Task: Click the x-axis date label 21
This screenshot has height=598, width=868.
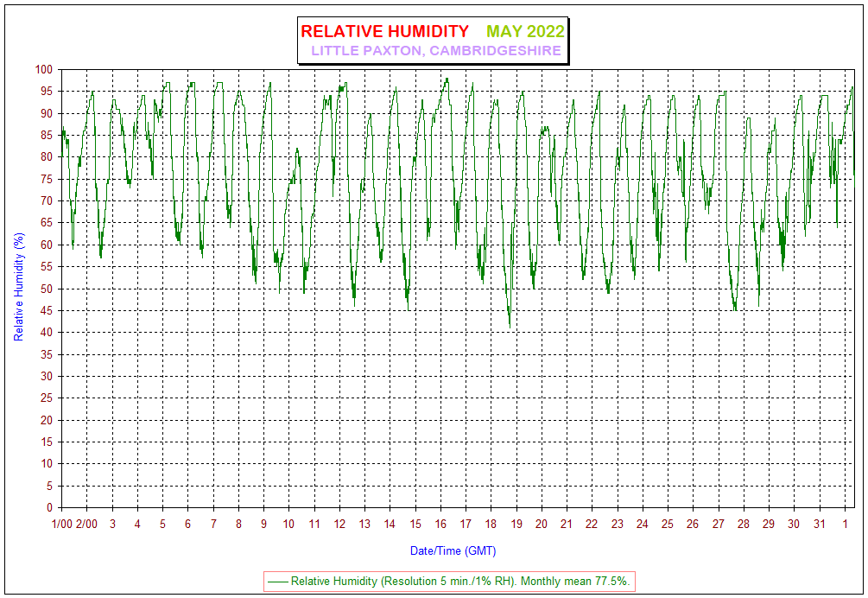Action: click(x=567, y=524)
